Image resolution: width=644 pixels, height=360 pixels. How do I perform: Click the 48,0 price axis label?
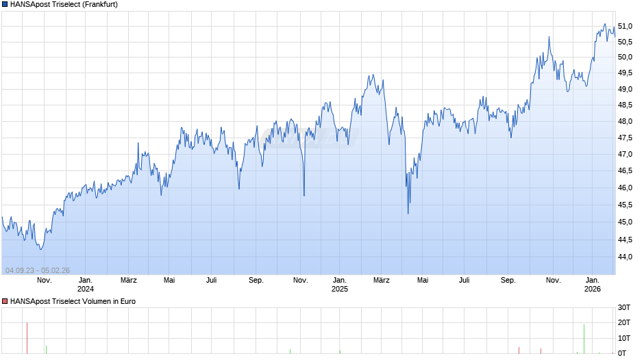(625, 122)
